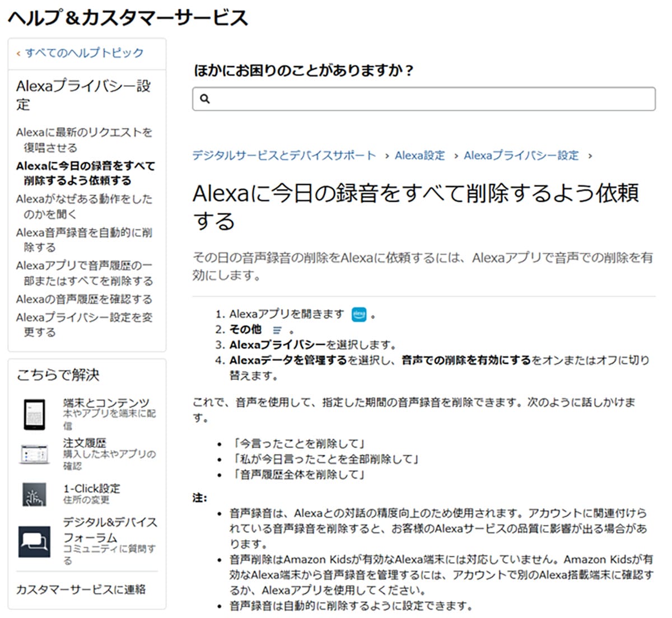
Task: Open すべてのヘルプトピック link
Action: coord(84,53)
